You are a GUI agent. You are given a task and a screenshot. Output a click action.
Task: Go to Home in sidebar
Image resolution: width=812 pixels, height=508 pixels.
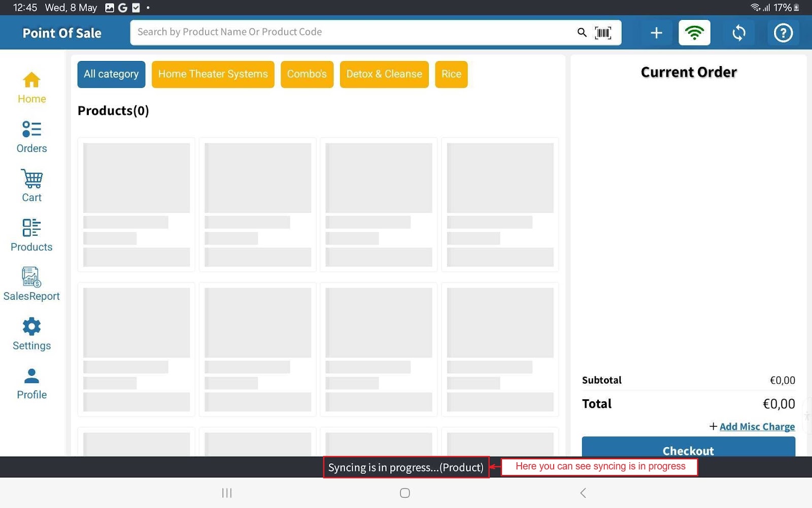tap(31, 87)
